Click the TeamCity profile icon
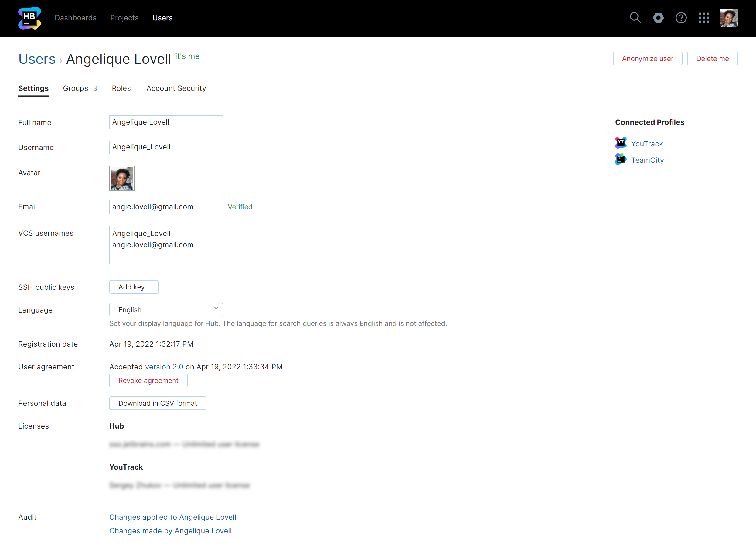756x554 pixels. tap(621, 160)
